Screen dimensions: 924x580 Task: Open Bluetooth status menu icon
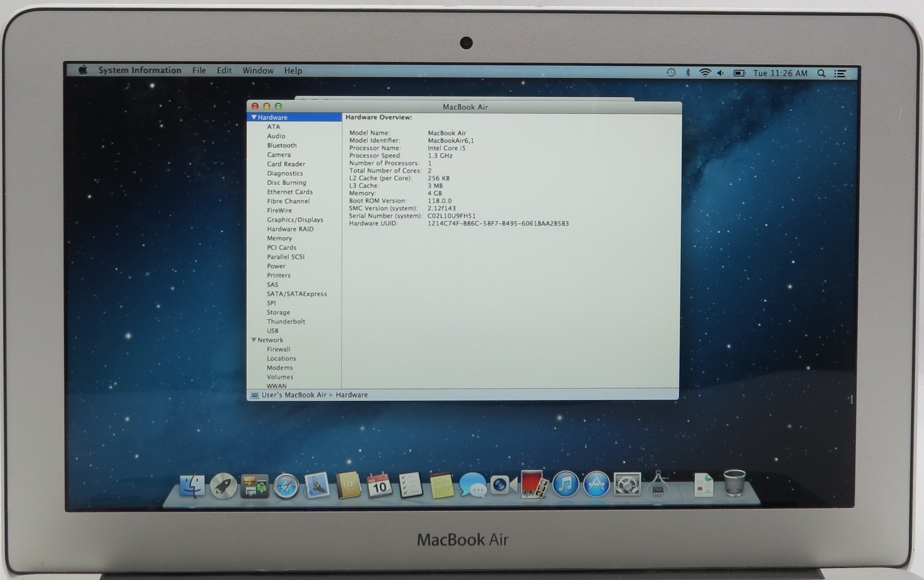[x=687, y=73]
